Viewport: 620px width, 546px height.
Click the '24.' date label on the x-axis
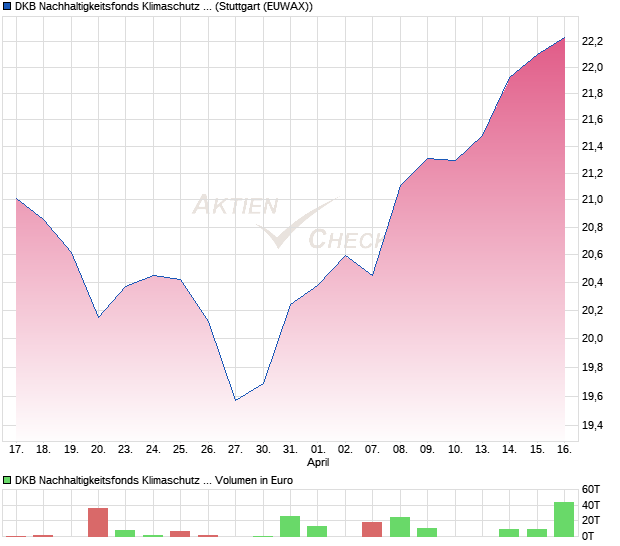tap(153, 449)
